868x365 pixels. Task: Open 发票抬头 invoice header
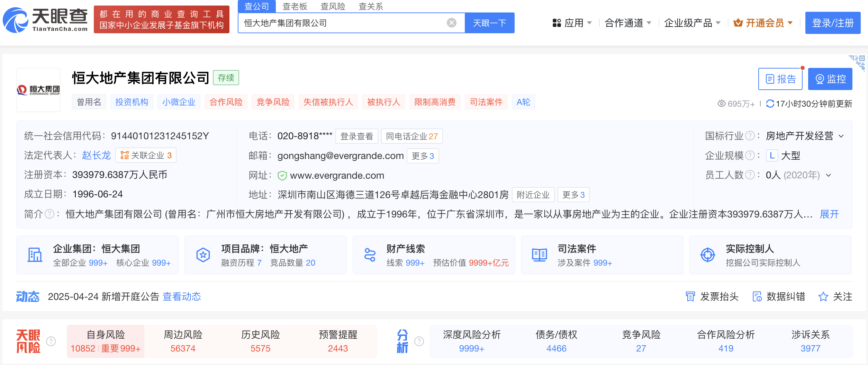pyautogui.click(x=712, y=297)
